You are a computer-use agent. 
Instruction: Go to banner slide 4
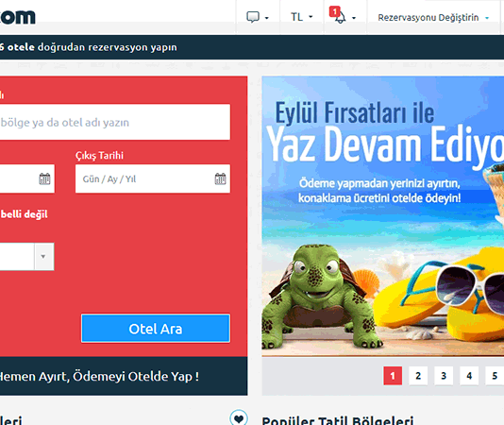point(469,376)
